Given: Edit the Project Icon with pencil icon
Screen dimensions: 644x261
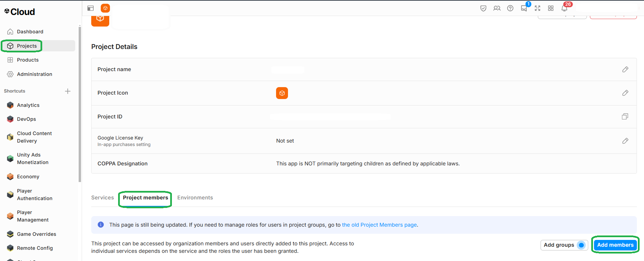Looking at the screenshot, I should pos(625,93).
